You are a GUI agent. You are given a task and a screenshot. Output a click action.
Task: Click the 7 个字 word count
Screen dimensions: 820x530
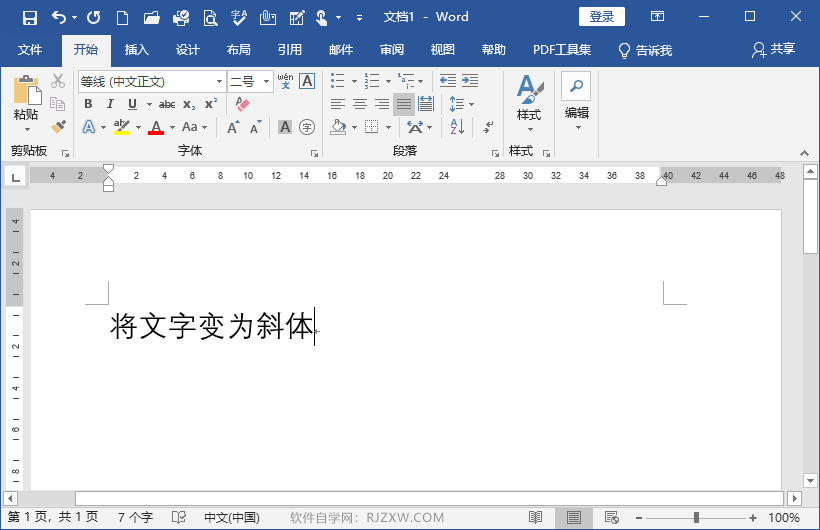(135, 517)
